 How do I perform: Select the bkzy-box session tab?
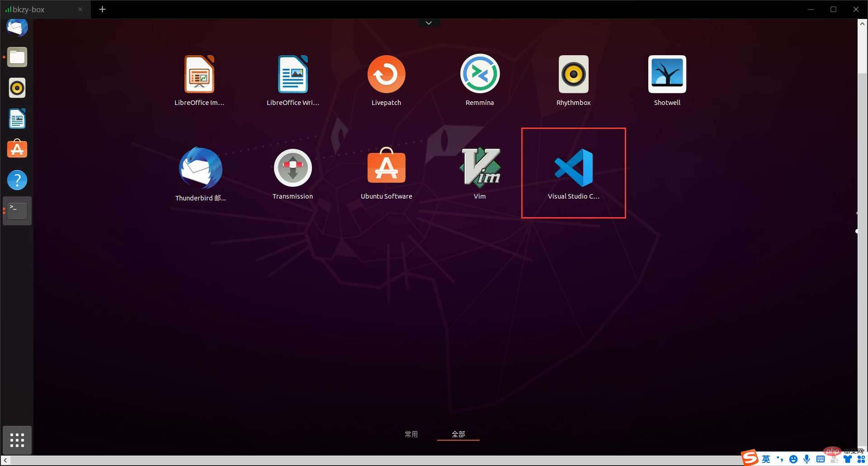coord(45,10)
